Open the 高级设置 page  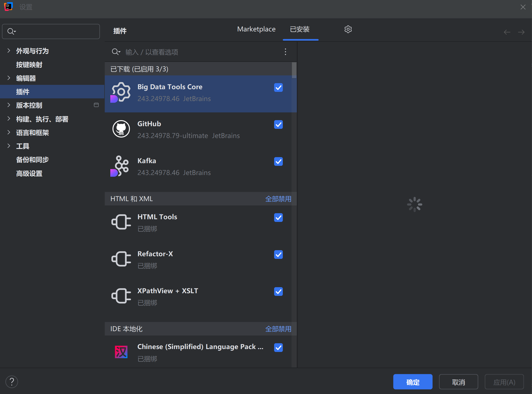click(x=29, y=173)
